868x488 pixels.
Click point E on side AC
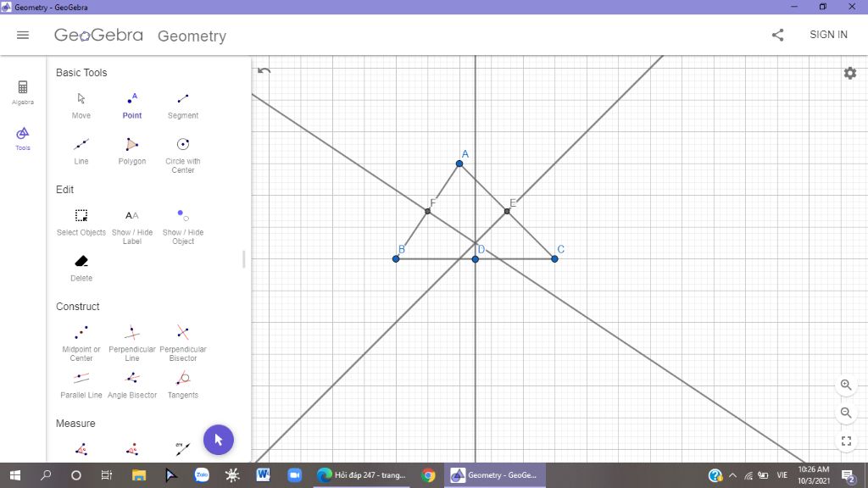coord(507,211)
